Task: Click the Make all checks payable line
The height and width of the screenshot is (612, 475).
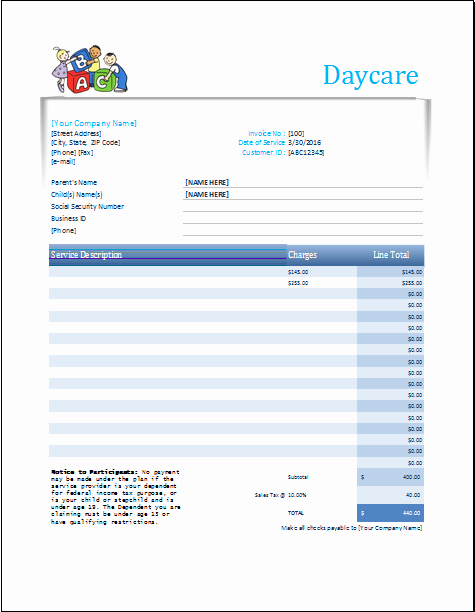Action: (351, 528)
